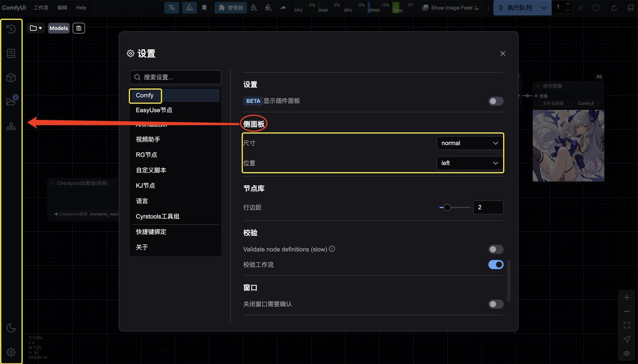
Task: Open the 尺寸 normal dropdown
Action: pos(469,143)
